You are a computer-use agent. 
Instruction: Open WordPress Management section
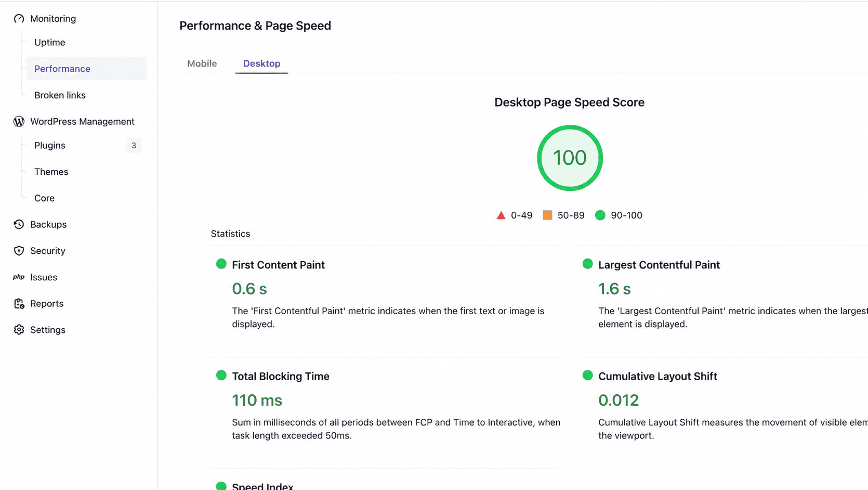click(82, 122)
